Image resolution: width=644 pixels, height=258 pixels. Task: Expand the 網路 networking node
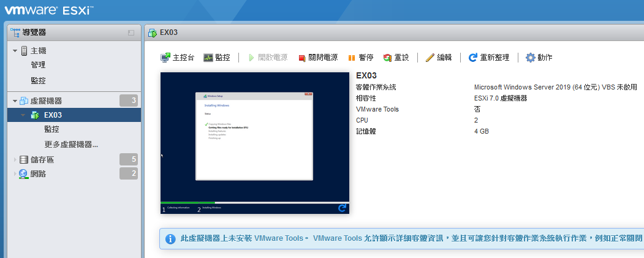(15, 174)
